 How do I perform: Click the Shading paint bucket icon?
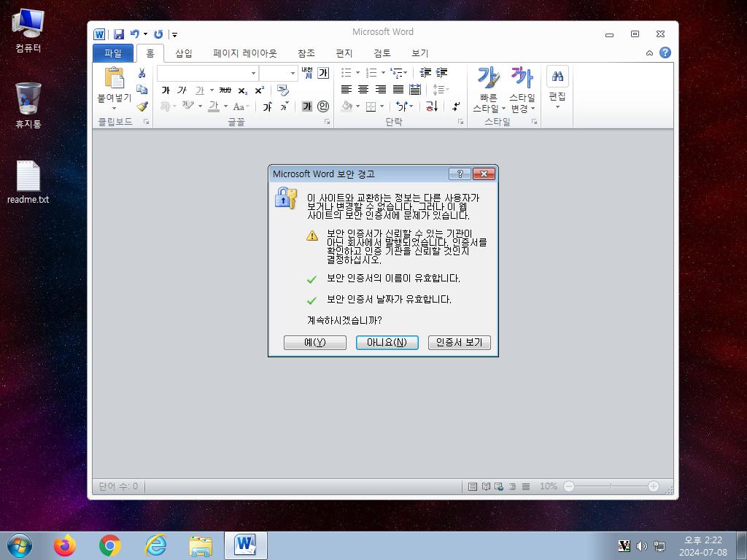tap(347, 106)
